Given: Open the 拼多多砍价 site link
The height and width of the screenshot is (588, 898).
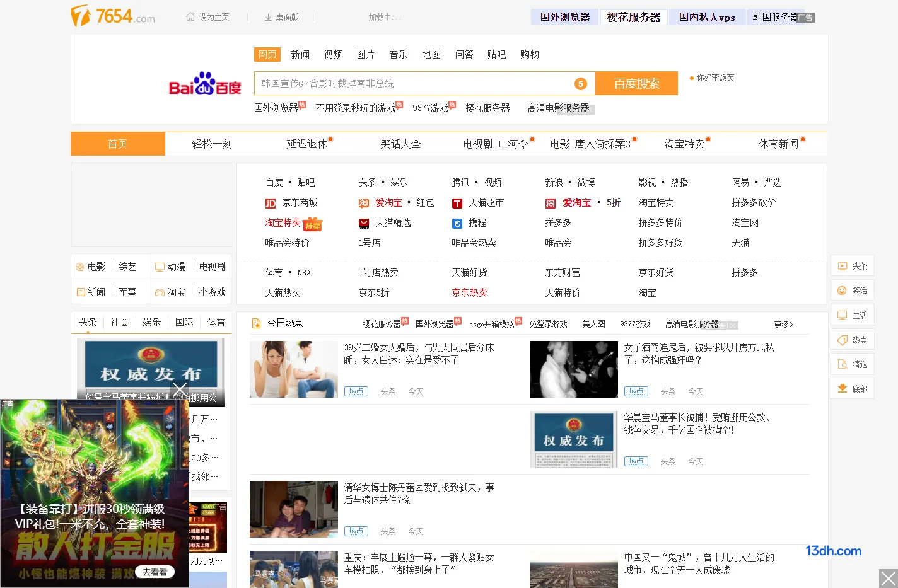Looking at the screenshot, I should click(754, 203).
